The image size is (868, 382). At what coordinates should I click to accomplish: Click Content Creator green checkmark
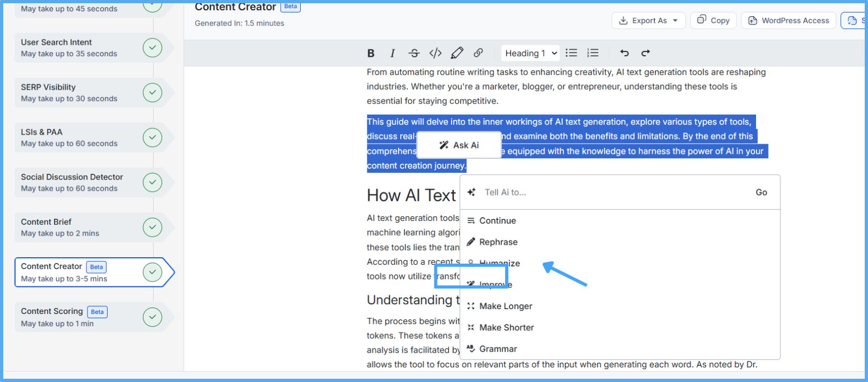(x=153, y=272)
